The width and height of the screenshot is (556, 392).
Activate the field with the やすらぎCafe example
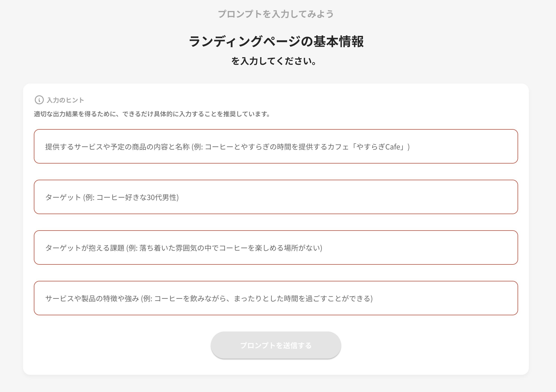[276, 147]
